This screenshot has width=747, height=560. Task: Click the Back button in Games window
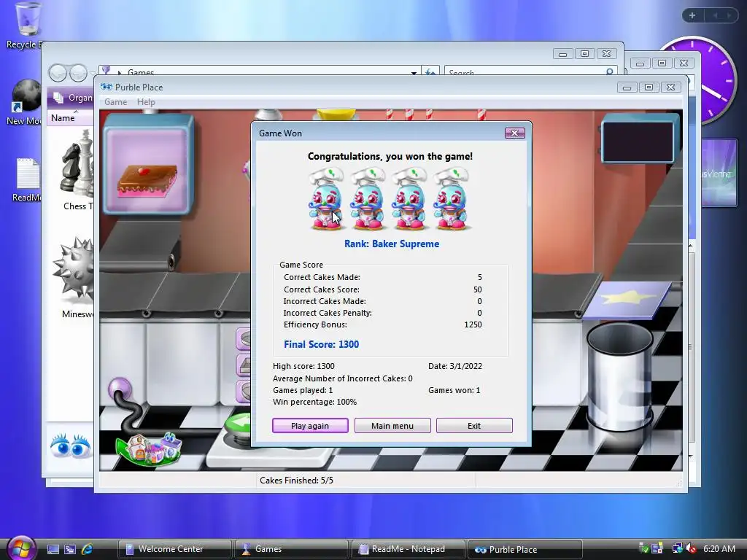tap(58, 74)
